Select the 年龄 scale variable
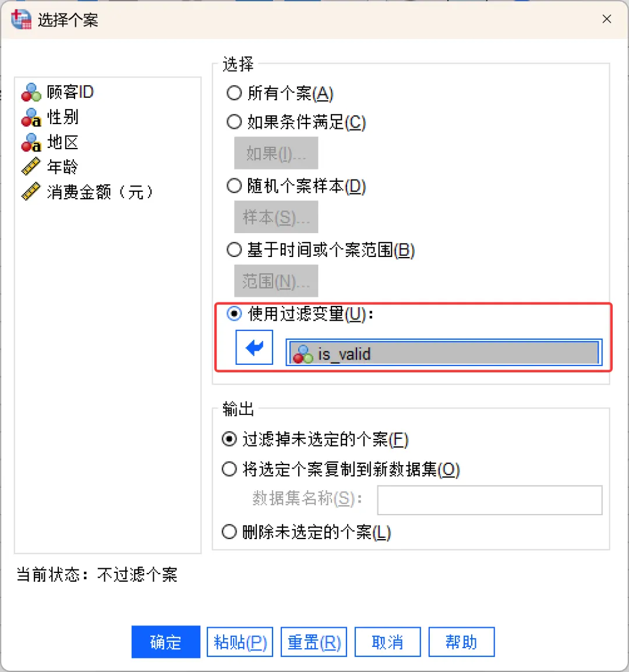The width and height of the screenshot is (629, 672). pyautogui.click(x=62, y=167)
